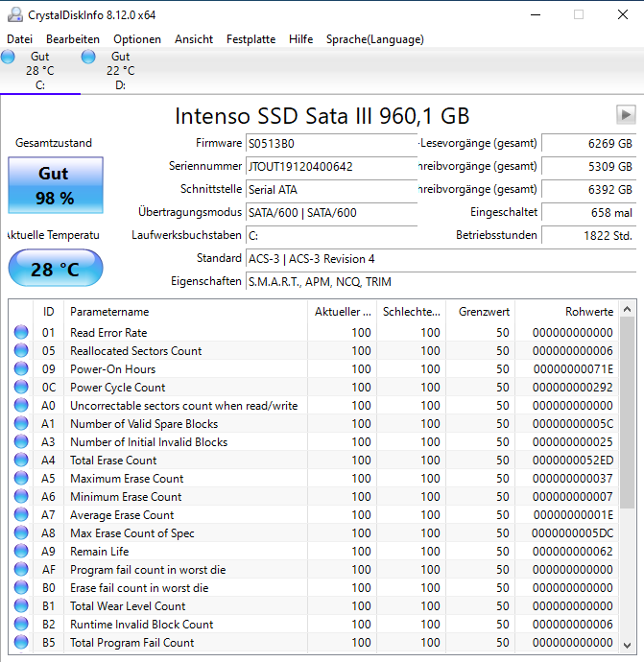Click the CrystalDiskInfo app icon in title bar

tap(15, 14)
